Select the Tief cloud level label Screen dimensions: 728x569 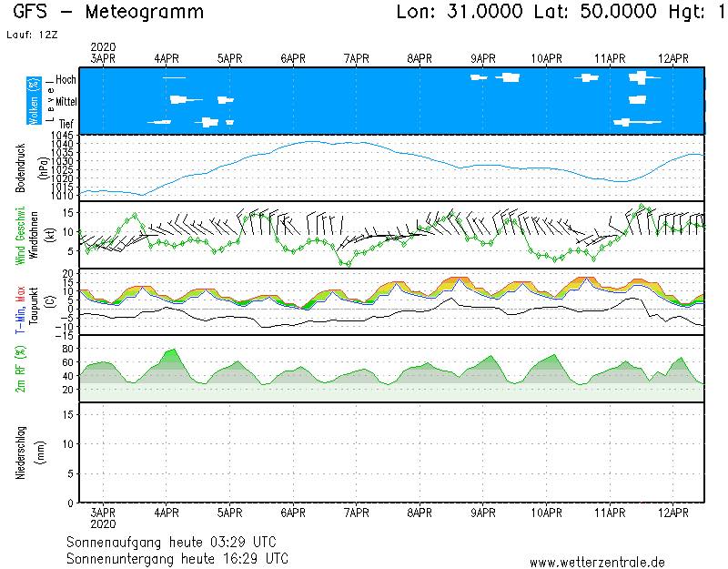(66, 122)
